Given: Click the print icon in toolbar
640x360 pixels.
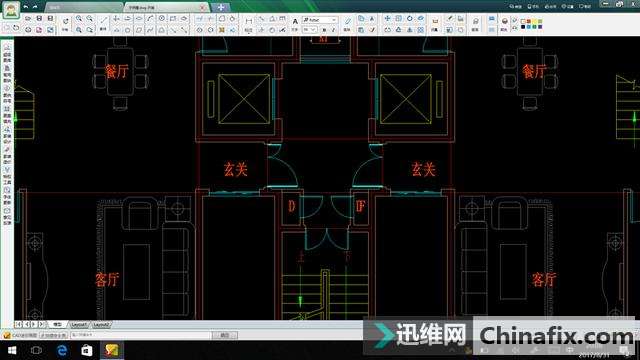Looking at the screenshot, I should (28, 30).
